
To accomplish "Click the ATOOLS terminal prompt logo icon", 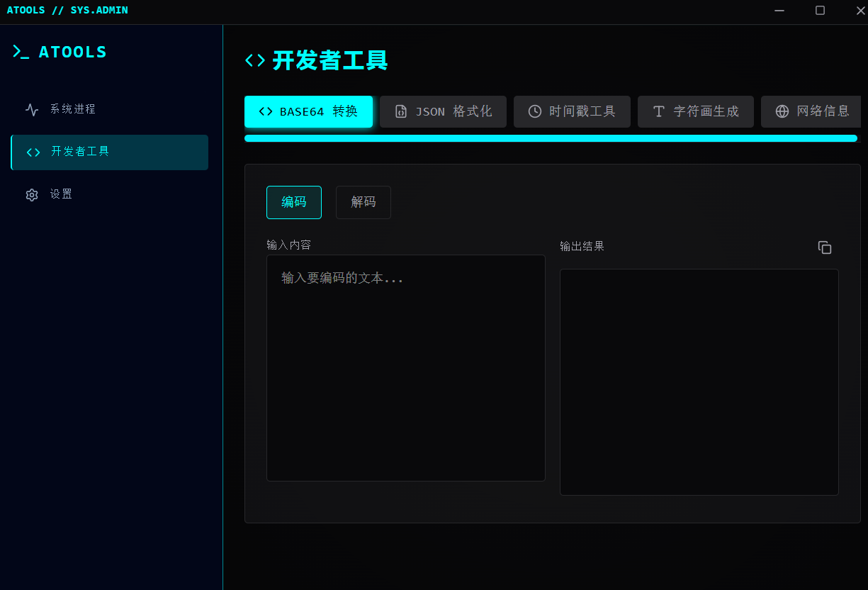I will coord(21,52).
